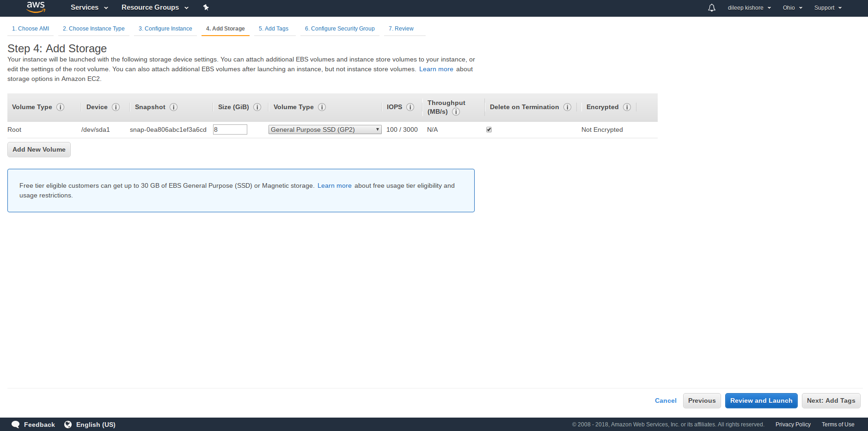Open the Terms of Use link
868x431 pixels.
(838, 425)
